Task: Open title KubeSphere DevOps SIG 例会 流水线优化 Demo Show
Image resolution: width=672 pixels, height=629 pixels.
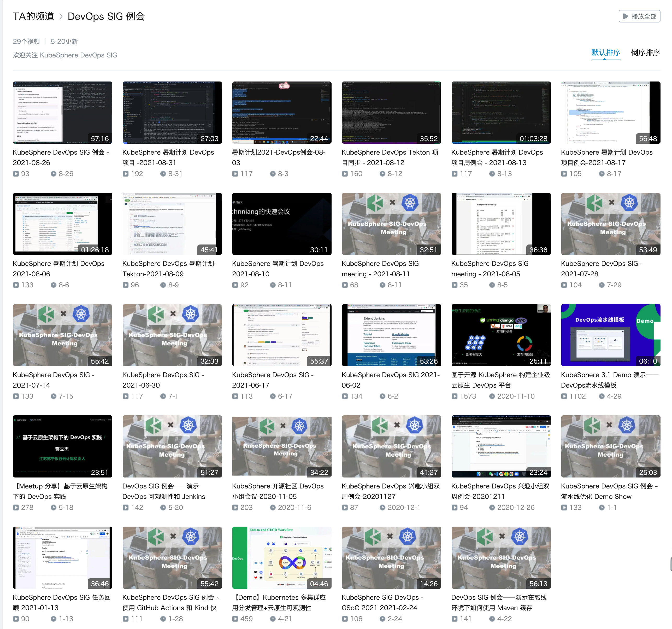Action: tap(609, 491)
